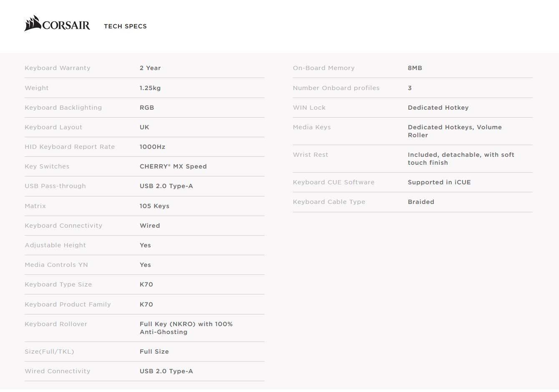Viewport: 559px width, 392px height.
Task: Click the 'Yes' value for Adjustable Height
Action: (x=145, y=245)
